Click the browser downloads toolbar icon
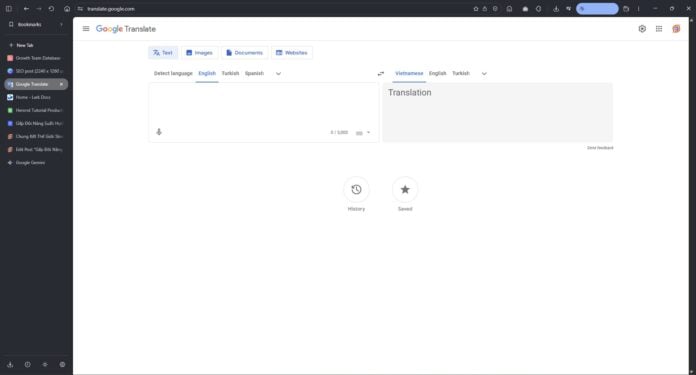The image size is (696, 375). pos(556,9)
